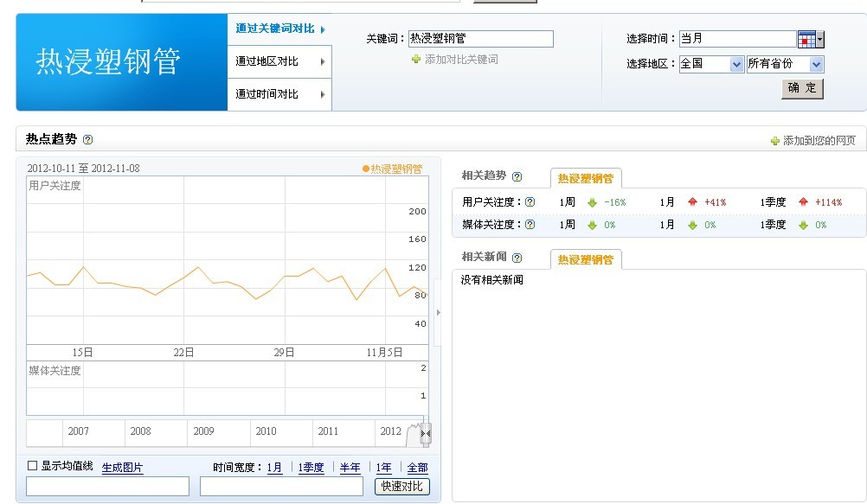Click the 11月5日 axis label
Image resolution: width=867 pixels, height=504 pixels.
[384, 353]
